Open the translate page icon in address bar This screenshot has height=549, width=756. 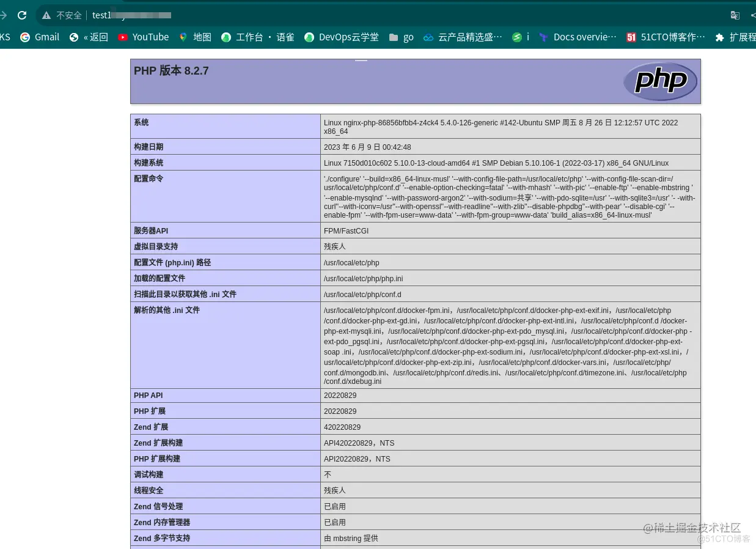(735, 15)
